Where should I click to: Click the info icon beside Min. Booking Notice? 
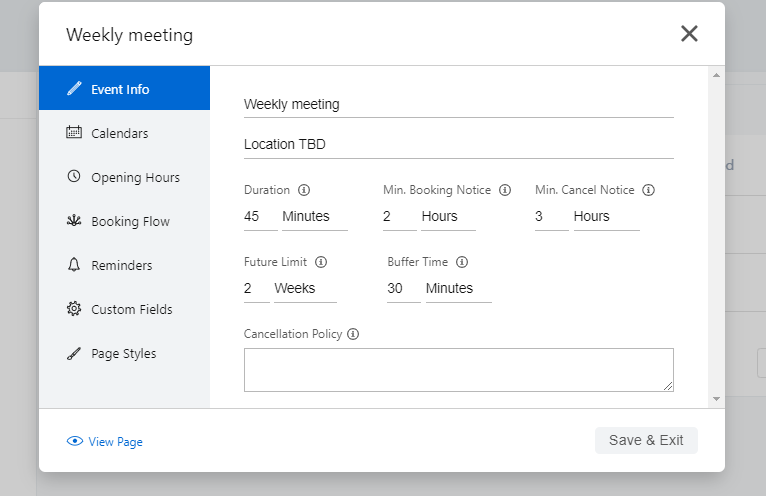point(505,190)
